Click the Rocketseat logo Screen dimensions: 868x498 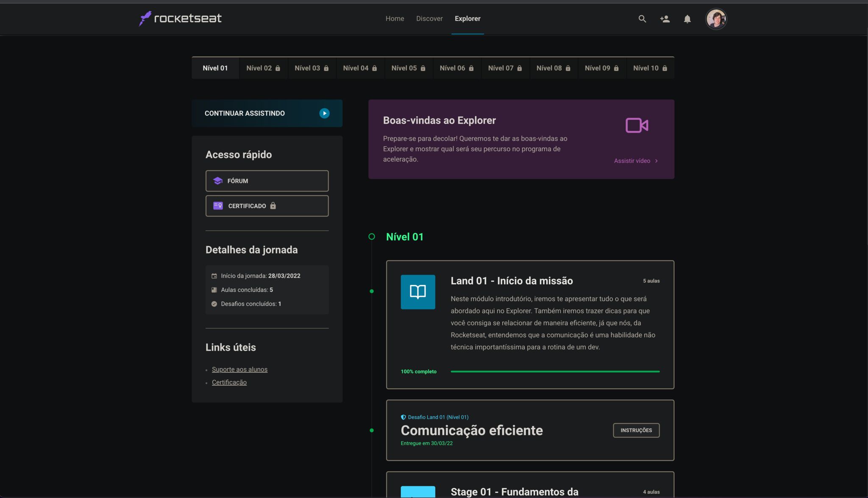(x=180, y=18)
